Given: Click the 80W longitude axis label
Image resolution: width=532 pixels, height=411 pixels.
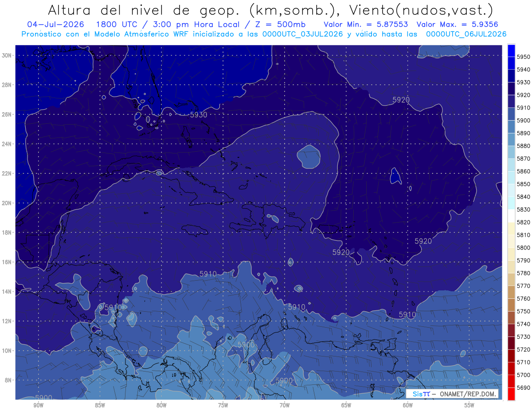Looking at the screenshot, I should [161, 405].
